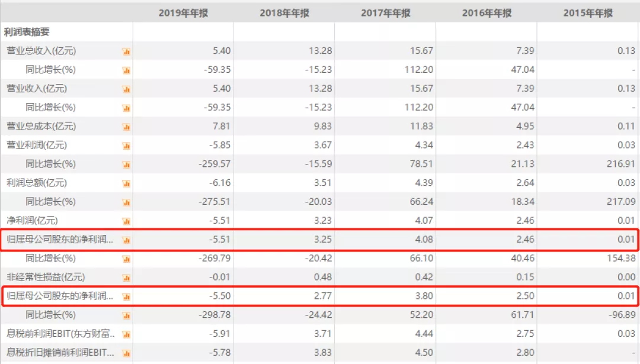Click the 利润表摘要 section heading
Viewport: 640px width, 364px height.
27,32
